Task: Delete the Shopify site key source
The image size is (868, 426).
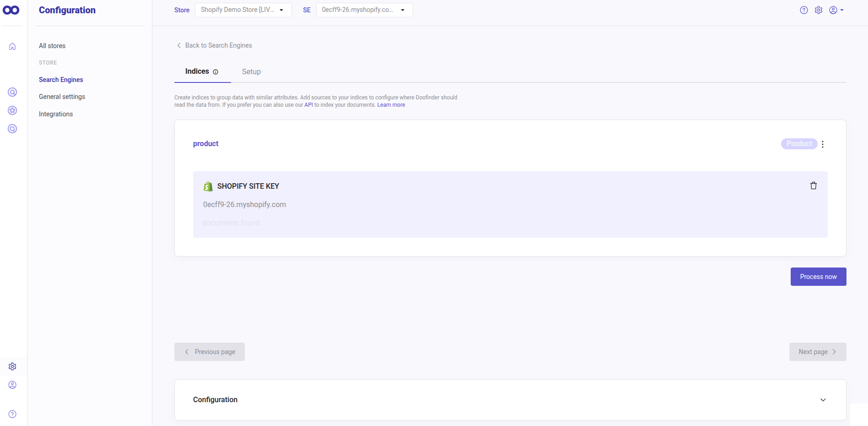Action: 813,186
